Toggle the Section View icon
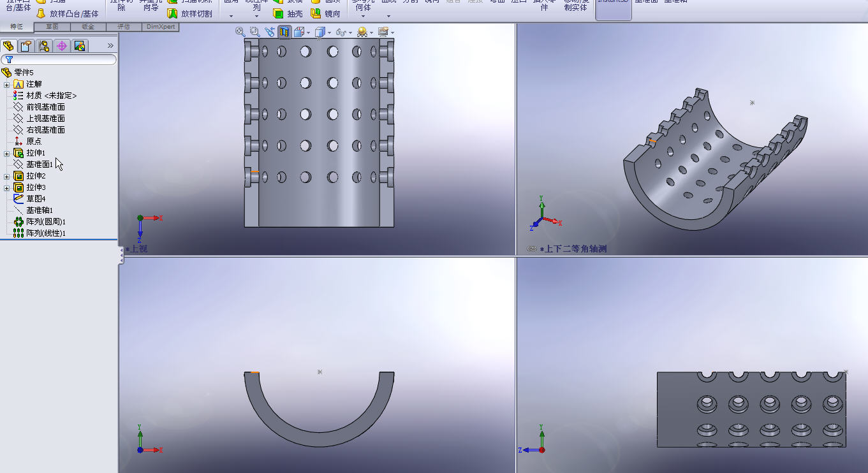 284,31
